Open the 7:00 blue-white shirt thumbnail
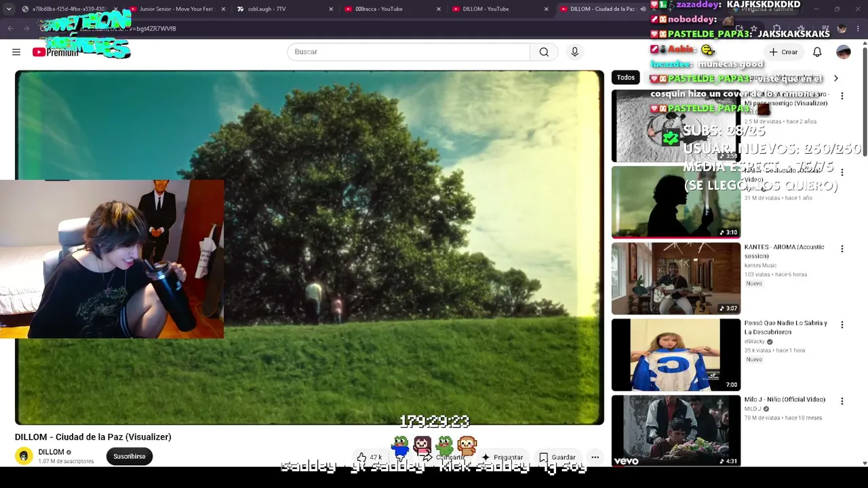868x488 pixels. pyautogui.click(x=676, y=354)
